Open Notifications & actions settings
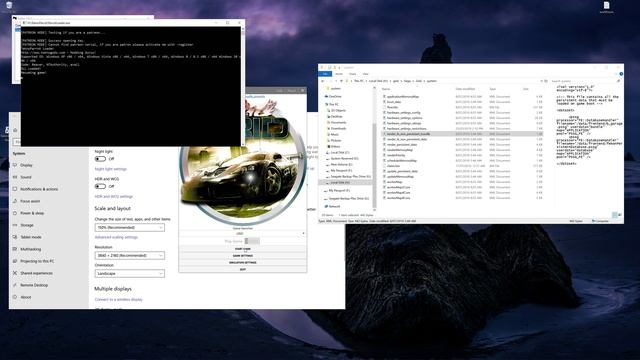This screenshot has width=640, height=360. [39, 189]
